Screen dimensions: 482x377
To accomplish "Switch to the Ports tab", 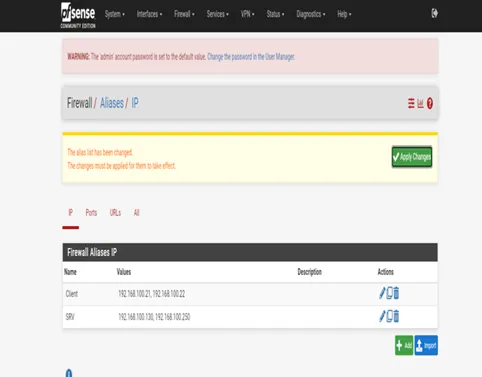I will click(x=91, y=213).
